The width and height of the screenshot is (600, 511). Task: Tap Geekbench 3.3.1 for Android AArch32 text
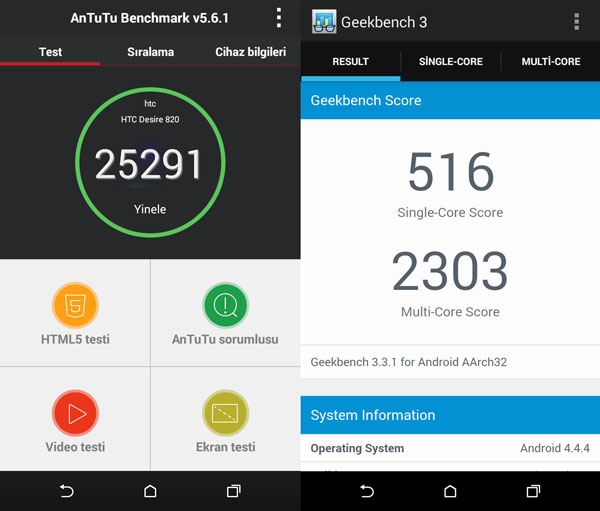tap(409, 362)
